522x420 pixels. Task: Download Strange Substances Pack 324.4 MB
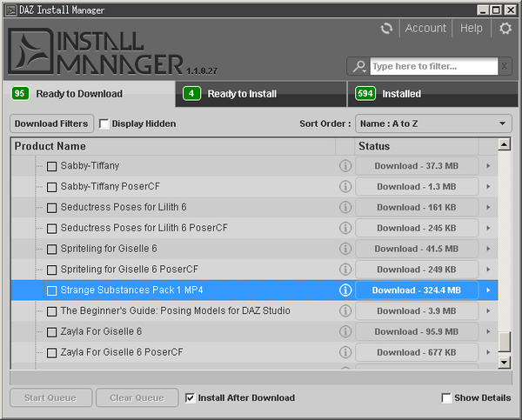point(417,290)
